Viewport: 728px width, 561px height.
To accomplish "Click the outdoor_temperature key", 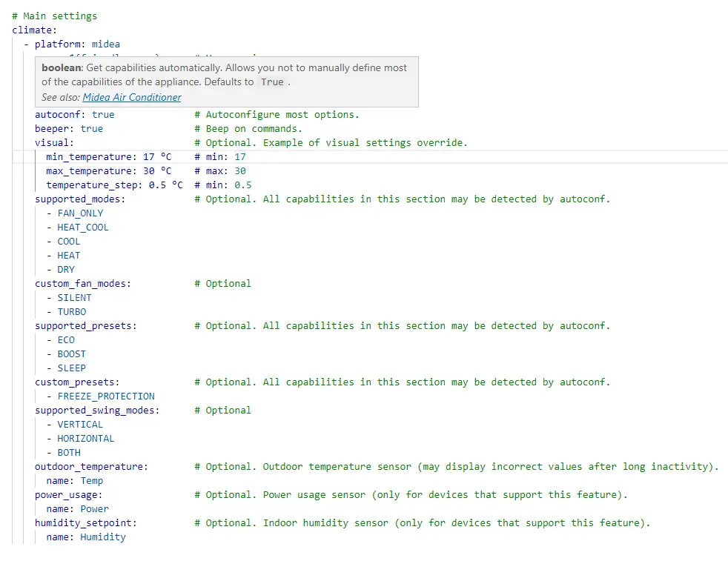I will coord(89,467).
